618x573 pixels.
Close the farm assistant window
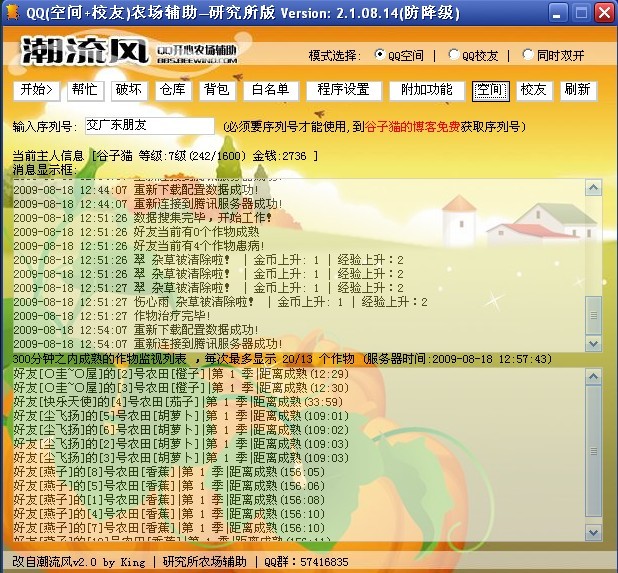pos(605,13)
